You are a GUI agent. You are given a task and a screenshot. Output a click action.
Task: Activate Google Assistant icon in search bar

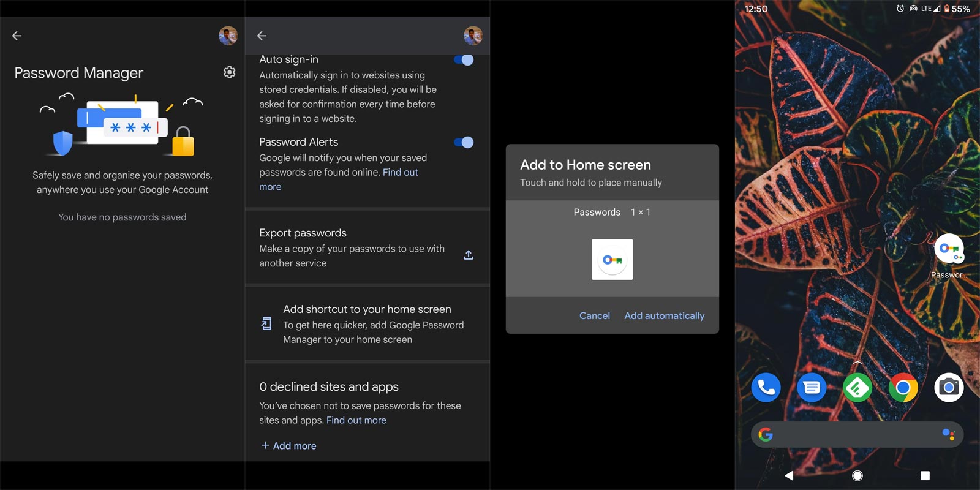pyautogui.click(x=948, y=434)
